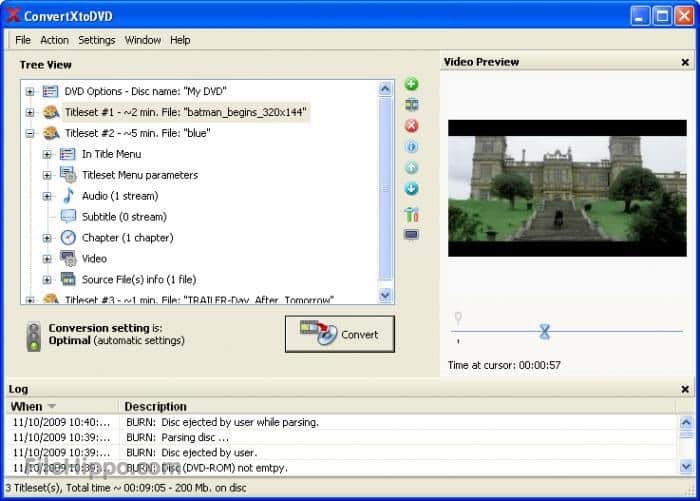Expand the DVD Options node

tap(29, 92)
